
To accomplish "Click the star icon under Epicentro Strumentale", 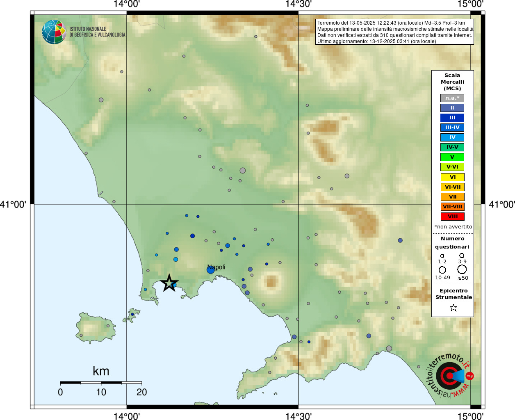I will (453, 308).
